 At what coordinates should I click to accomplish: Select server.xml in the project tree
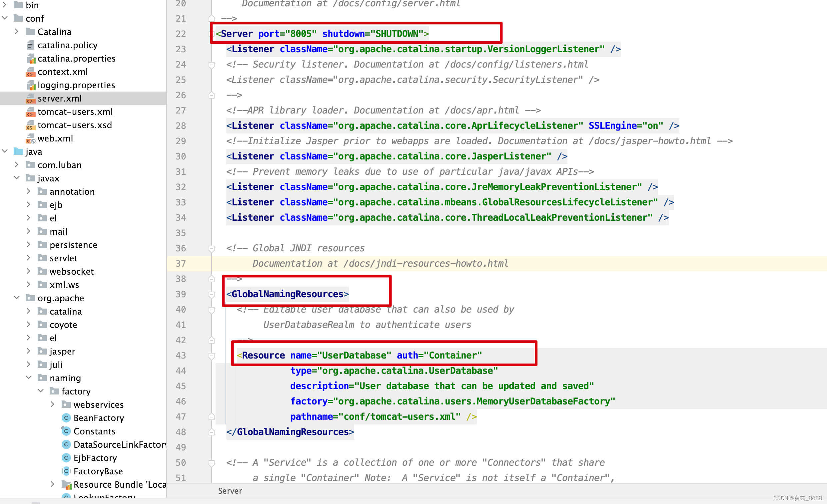(x=83, y=98)
